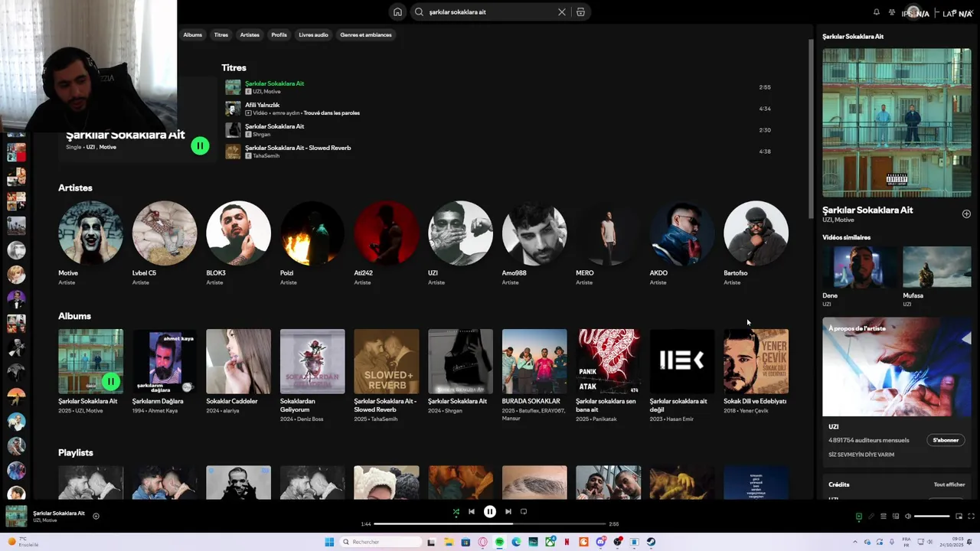The image size is (980, 551).
Task: Open the AKDO artist card
Action: (x=682, y=243)
